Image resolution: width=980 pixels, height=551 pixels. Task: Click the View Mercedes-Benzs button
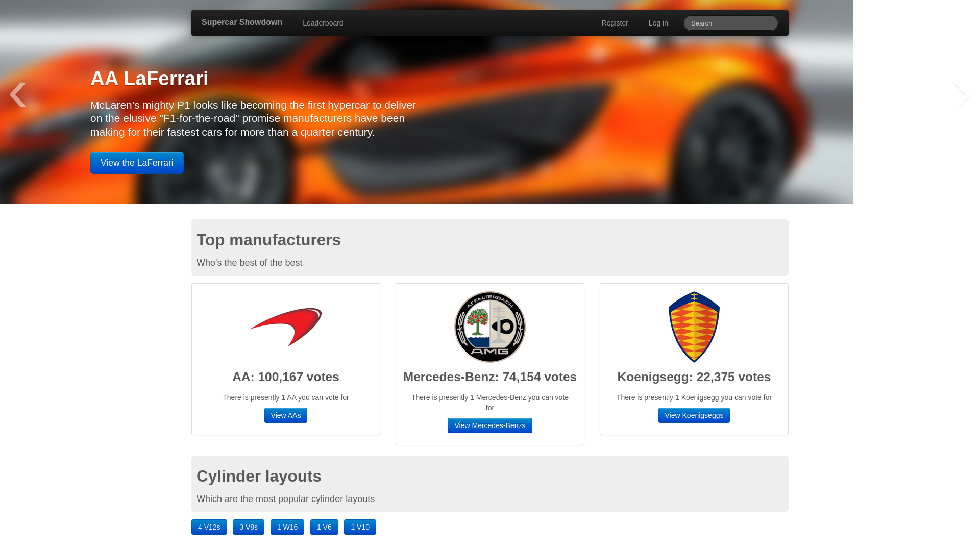coord(490,425)
